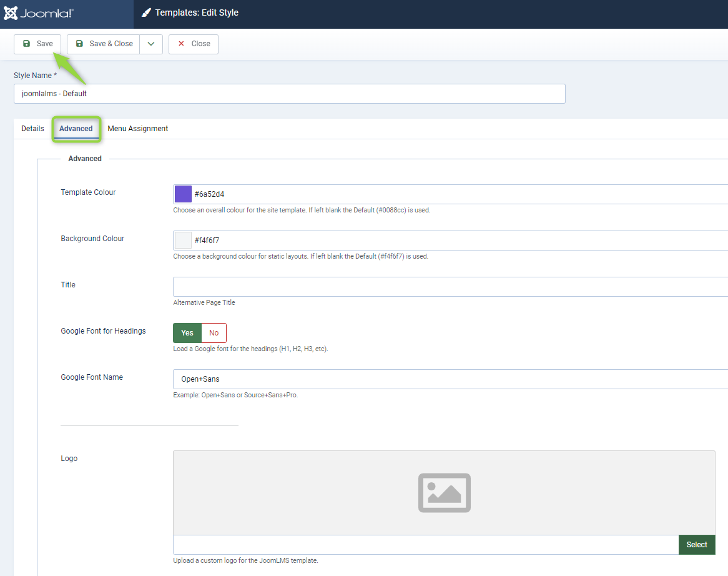Click the Logo file path field
Image resolution: width=728 pixels, height=576 pixels.
425,545
